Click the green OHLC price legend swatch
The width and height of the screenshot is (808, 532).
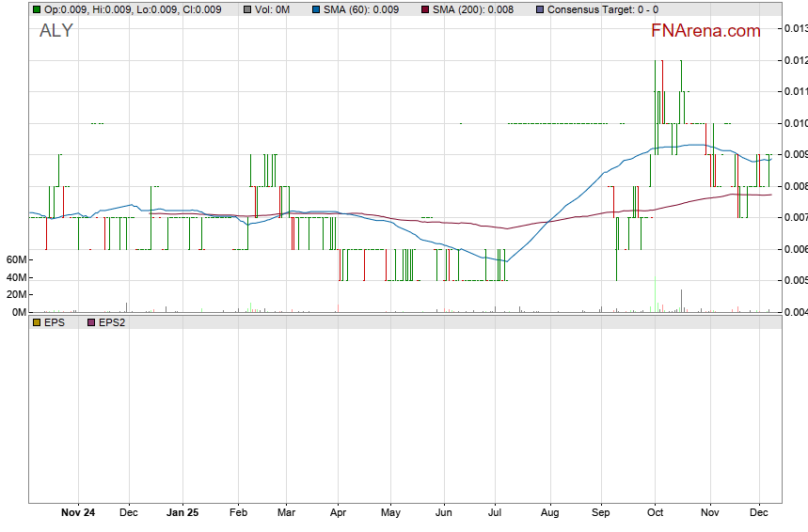click(x=36, y=9)
